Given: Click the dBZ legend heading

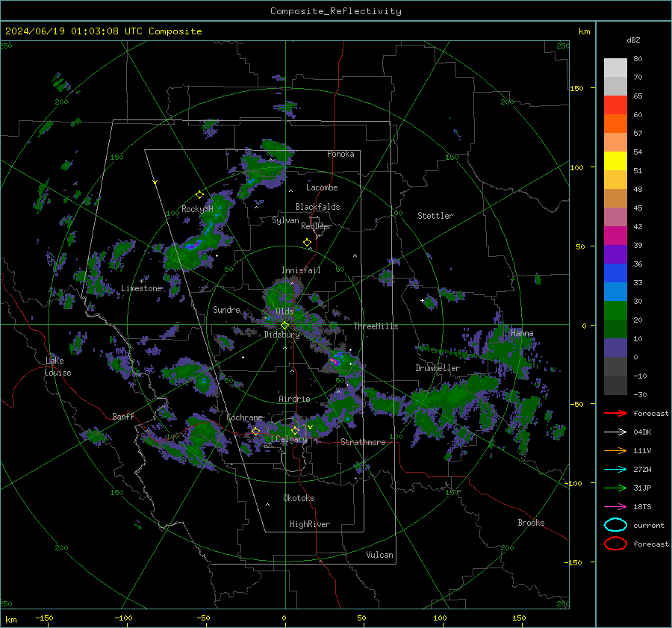Looking at the screenshot, I should click(633, 40).
